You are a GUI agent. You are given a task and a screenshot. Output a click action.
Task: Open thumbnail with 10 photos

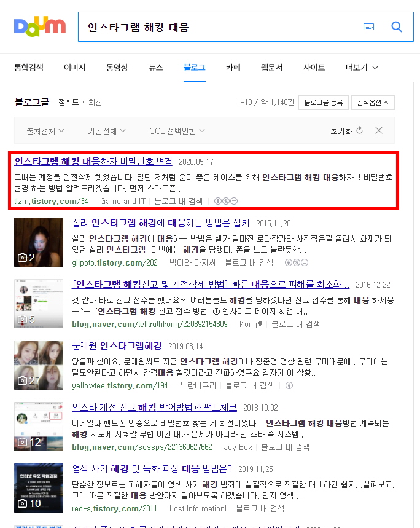click(39, 488)
